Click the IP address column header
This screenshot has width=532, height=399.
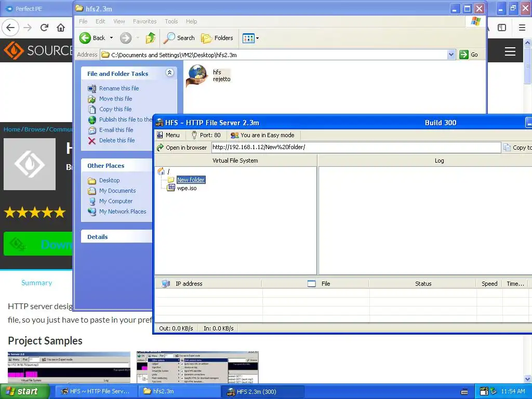pos(208,284)
